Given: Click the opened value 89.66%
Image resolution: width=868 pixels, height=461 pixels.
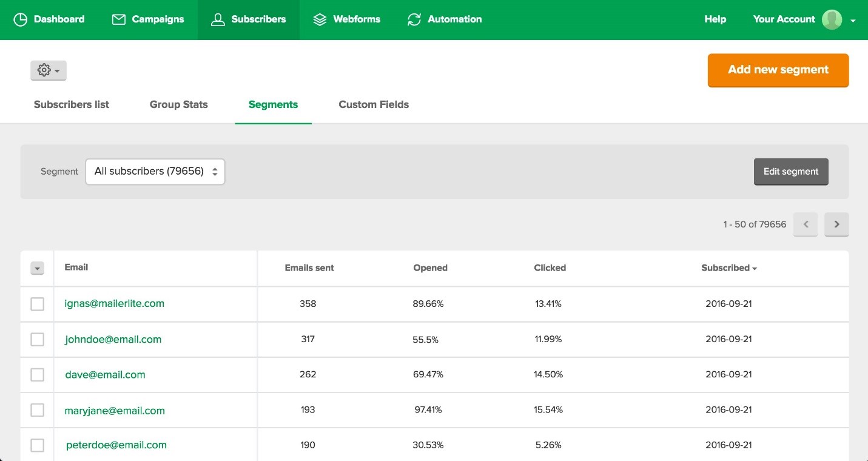Looking at the screenshot, I should pos(428,303).
